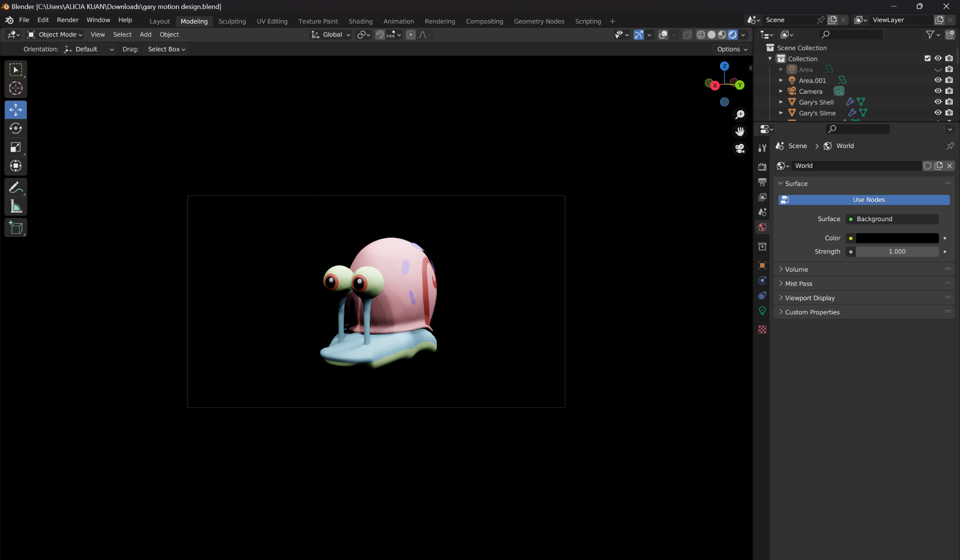Click the pan view hand icon
This screenshot has width=960, height=560.
click(740, 132)
